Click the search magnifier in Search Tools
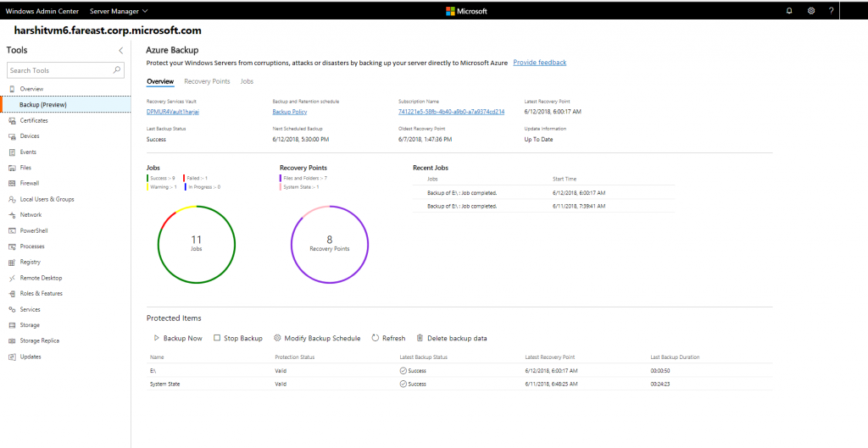 coord(117,70)
